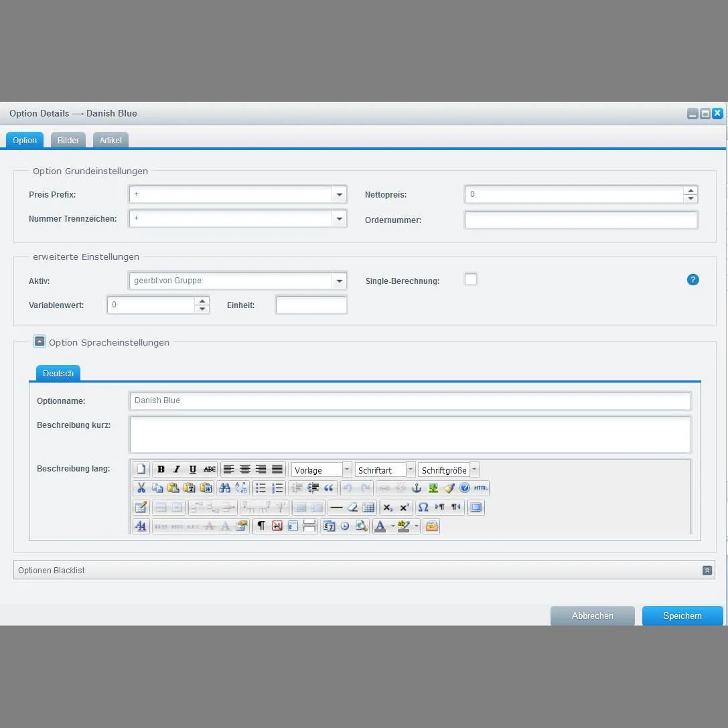This screenshot has height=728, width=728.
Task: Expand the Optionen Blacklist section
Action: [707, 570]
